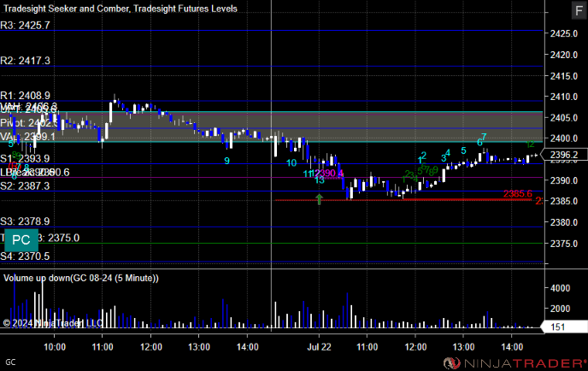Click the 4000 volume axis label

[x=561, y=288]
